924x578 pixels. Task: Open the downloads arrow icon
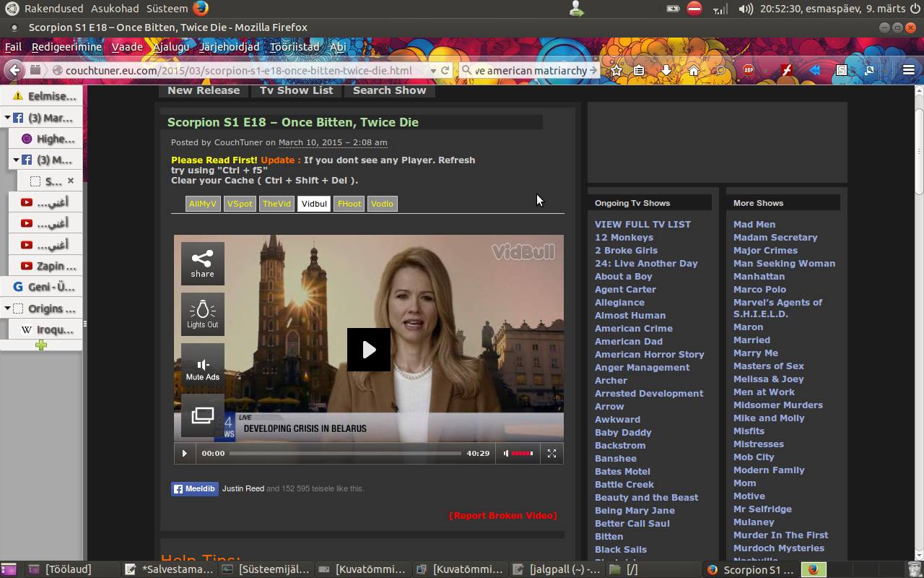[x=666, y=70]
